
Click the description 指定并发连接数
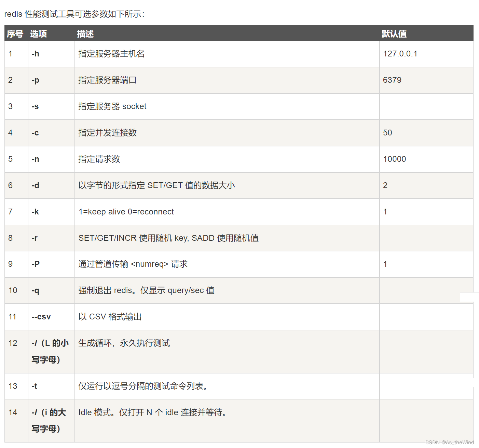point(107,133)
